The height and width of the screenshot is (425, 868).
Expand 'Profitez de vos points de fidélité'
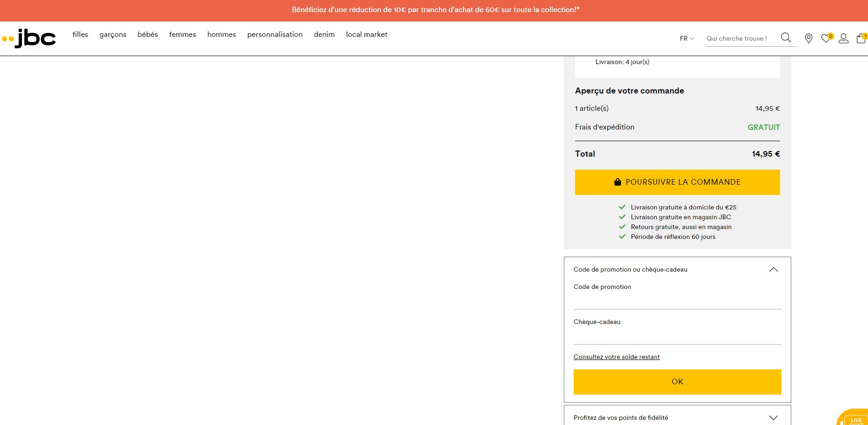pos(774,417)
